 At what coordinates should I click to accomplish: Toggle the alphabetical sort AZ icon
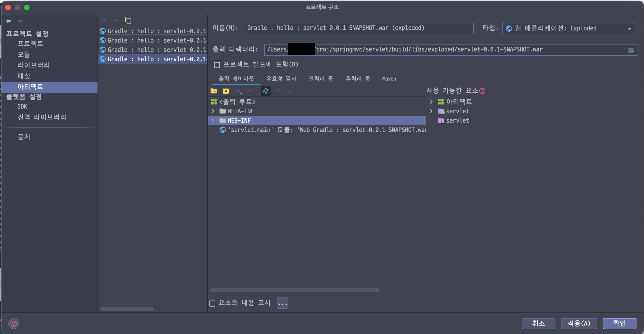coord(266,91)
